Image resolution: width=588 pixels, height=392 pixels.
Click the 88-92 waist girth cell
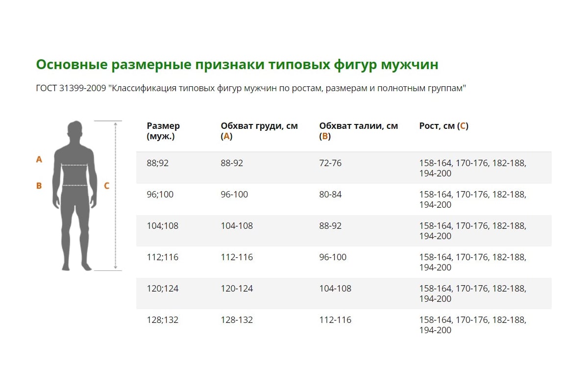click(330, 226)
